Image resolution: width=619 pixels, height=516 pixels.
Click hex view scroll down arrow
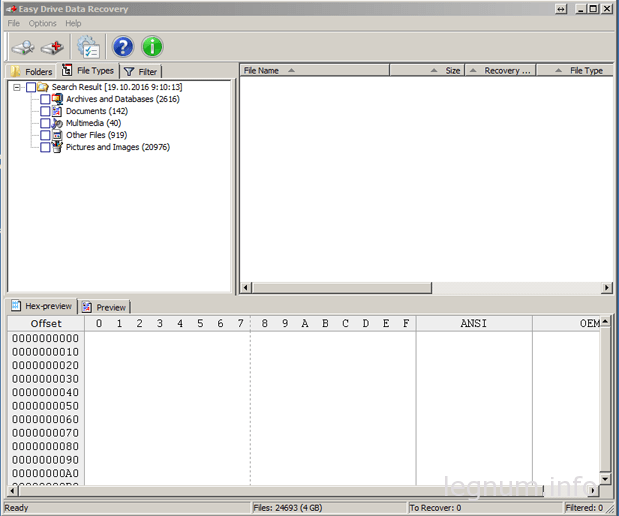[x=605, y=479]
